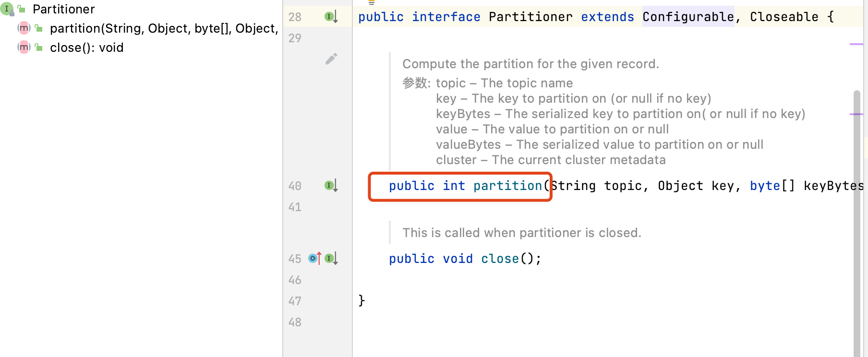Click the green implemented-method icon on line 45
The image size is (868, 357).
pyautogui.click(x=331, y=259)
